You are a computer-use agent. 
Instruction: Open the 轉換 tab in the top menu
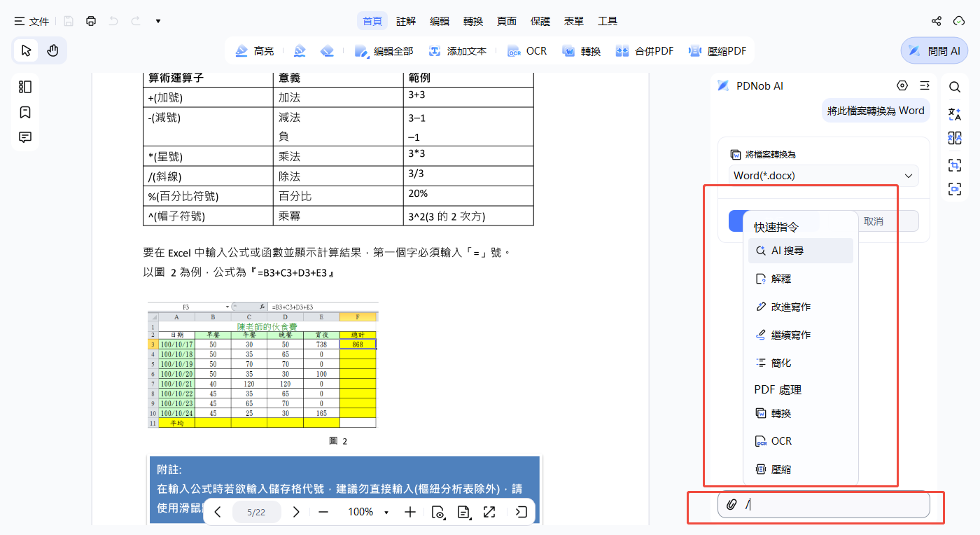pyautogui.click(x=473, y=21)
